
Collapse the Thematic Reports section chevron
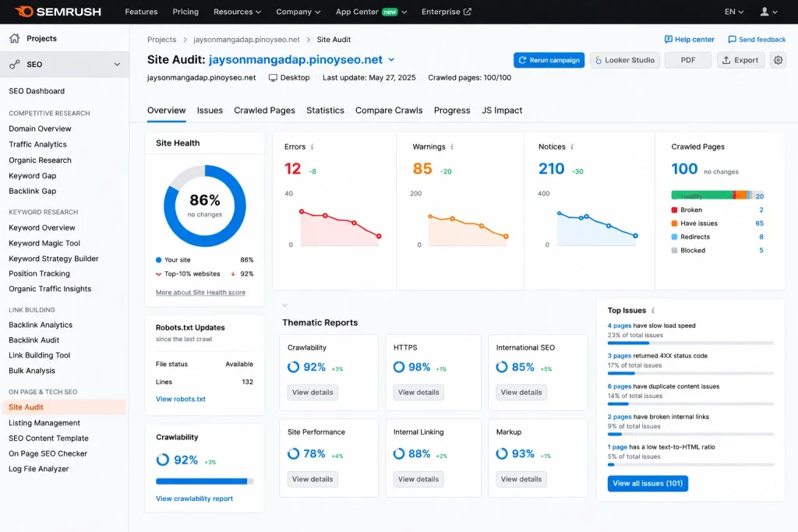[x=285, y=305]
